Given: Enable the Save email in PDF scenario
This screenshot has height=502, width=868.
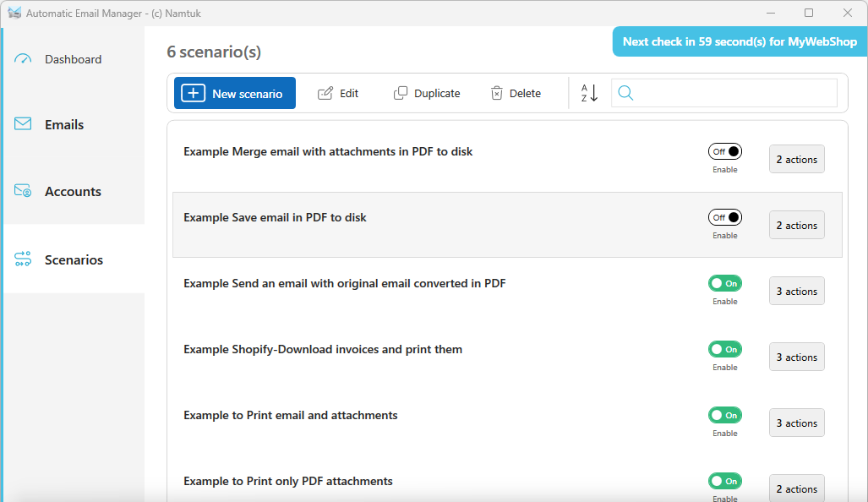Looking at the screenshot, I should [x=724, y=217].
